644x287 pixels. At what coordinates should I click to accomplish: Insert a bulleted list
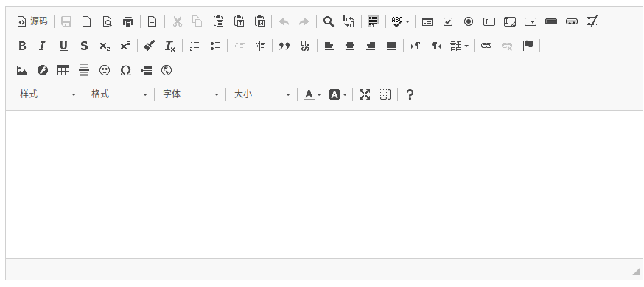pyautogui.click(x=215, y=46)
